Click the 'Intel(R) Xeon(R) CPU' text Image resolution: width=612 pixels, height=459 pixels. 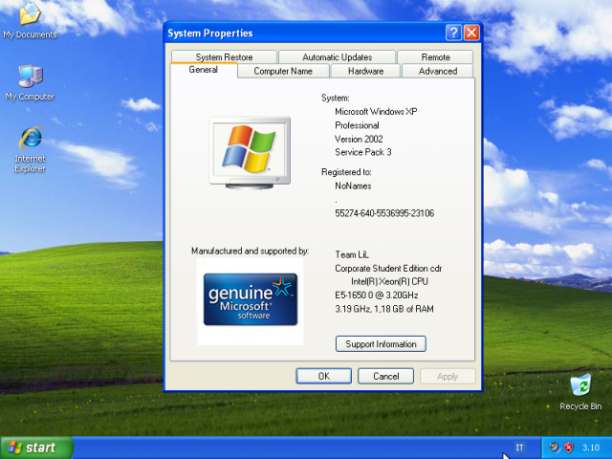tap(390, 281)
